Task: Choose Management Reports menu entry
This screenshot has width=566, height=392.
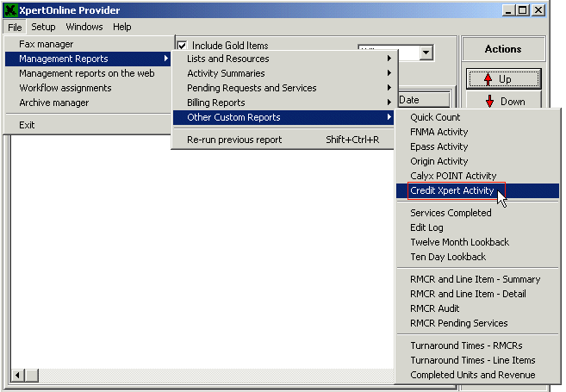Action: [88, 59]
